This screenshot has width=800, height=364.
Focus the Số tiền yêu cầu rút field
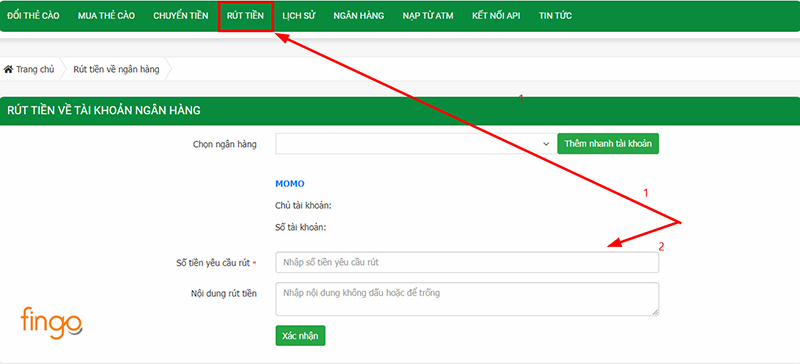coord(467,262)
